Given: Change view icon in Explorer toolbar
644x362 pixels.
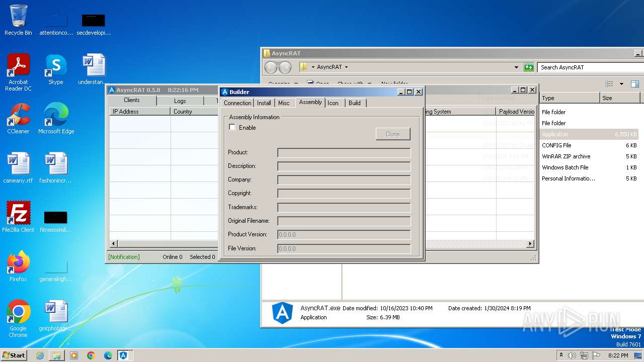Looking at the screenshot, I should pyautogui.click(x=609, y=84).
